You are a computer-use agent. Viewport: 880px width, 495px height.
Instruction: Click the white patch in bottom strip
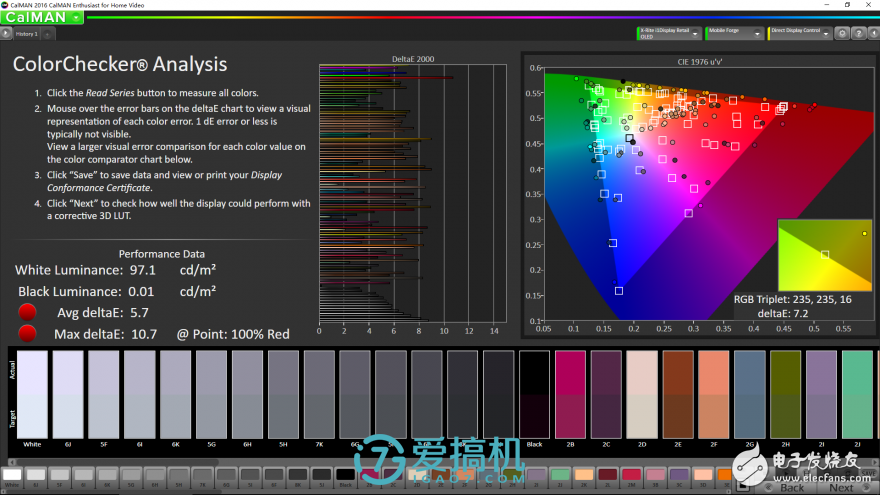[12, 475]
